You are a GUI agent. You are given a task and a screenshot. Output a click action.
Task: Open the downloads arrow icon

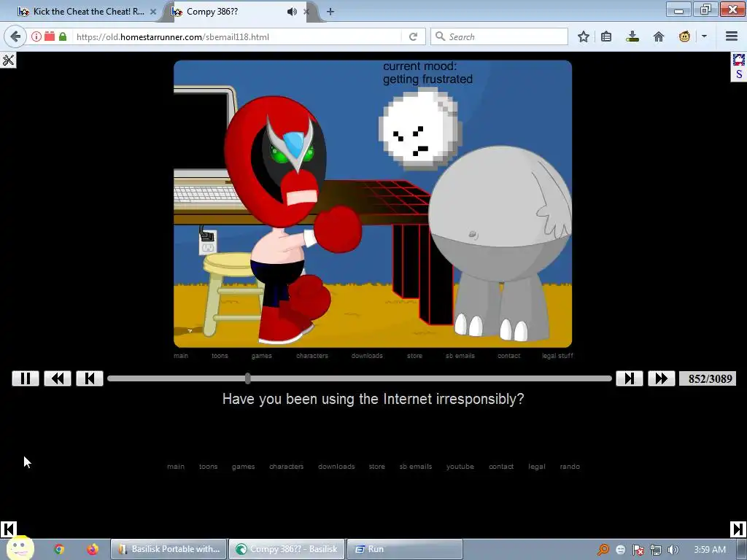(632, 36)
